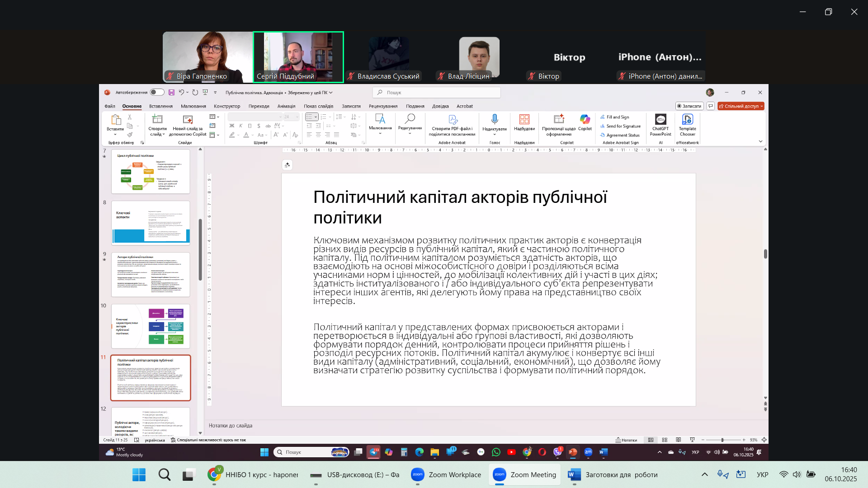Click the Записати record button
Screen dimensions: 868x488
[689, 107]
